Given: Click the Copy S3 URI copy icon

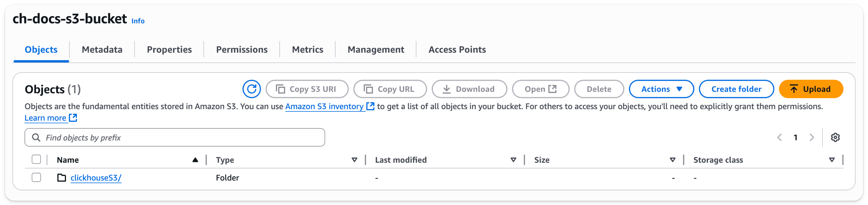Looking at the screenshot, I should [x=281, y=89].
